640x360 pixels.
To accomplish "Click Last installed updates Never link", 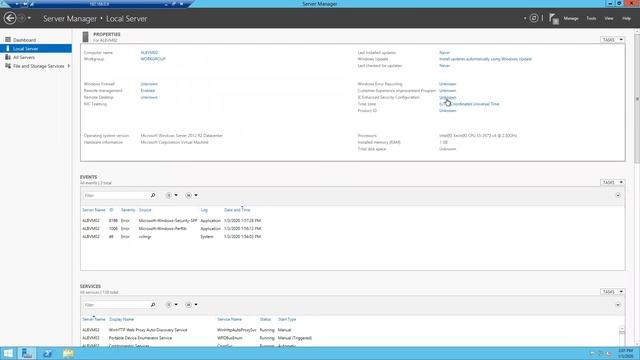I will 444,53.
